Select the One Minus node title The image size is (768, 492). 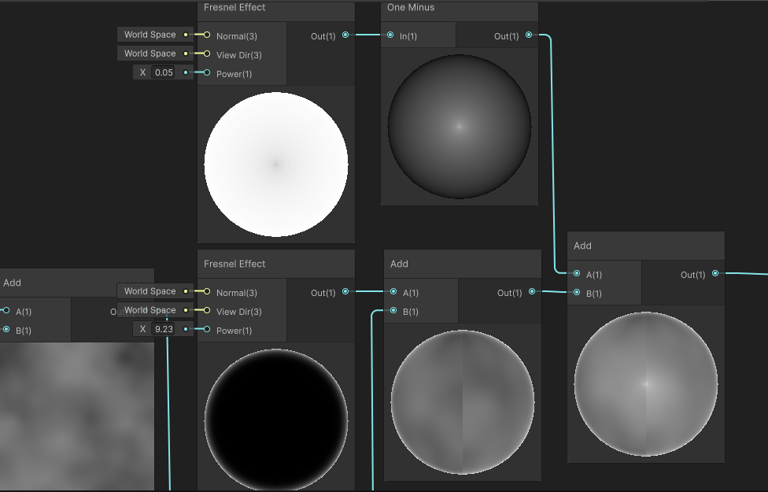[410, 7]
